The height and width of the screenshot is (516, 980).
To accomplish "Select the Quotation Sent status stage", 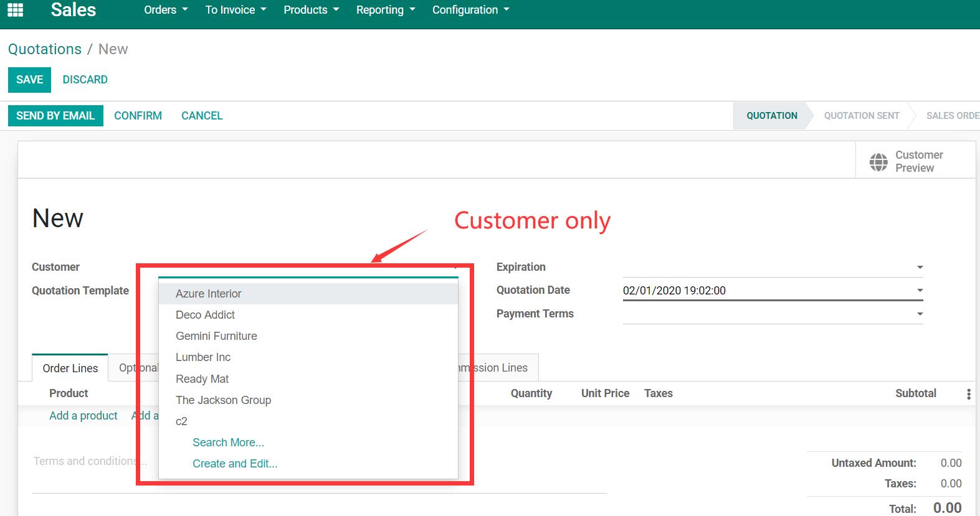I will tap(862, 116).
